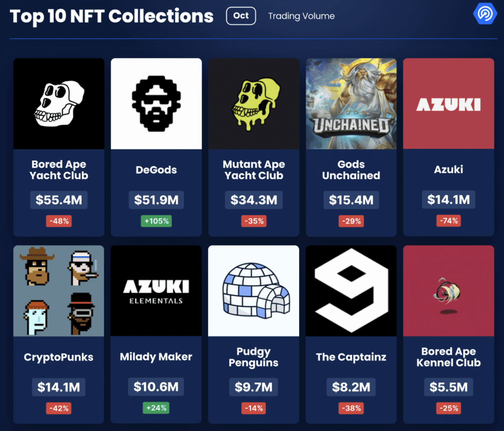Screen dimensions: 504x431
Task: Select the $51.9M DeGods volume
Action: tap(156, 200)
